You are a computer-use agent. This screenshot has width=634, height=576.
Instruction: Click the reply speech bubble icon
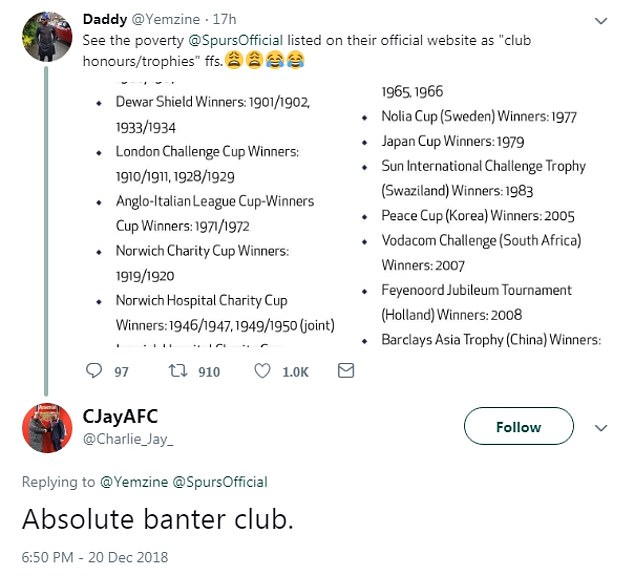95,372
